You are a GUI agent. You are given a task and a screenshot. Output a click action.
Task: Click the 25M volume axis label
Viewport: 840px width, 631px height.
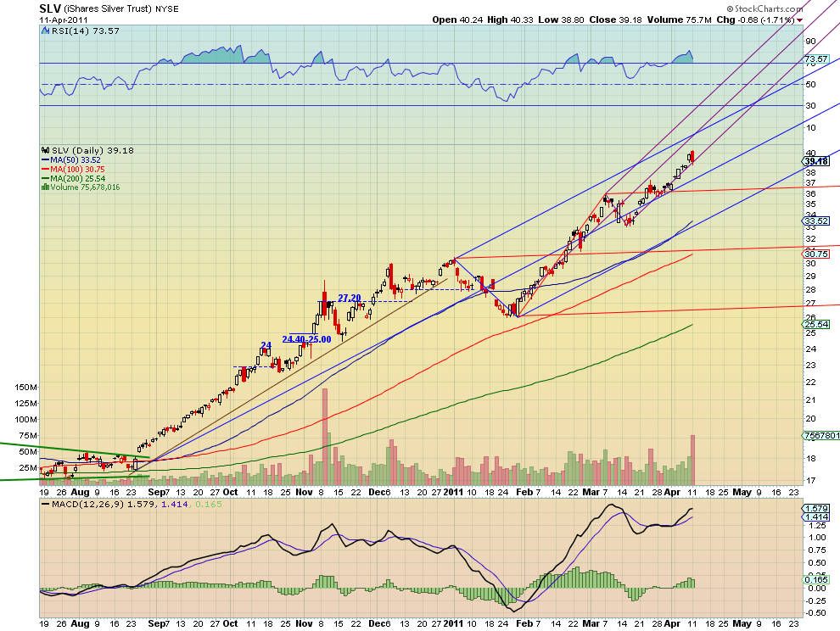[x=28, y=467]
